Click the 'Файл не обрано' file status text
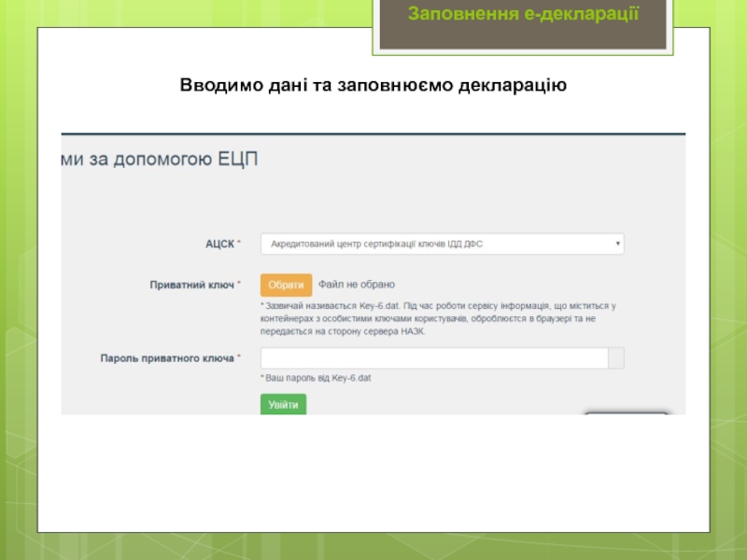747x560 pixels. [x=357, y=285]
